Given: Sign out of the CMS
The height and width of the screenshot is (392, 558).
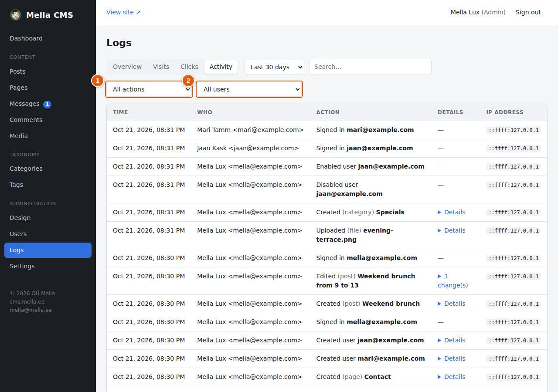Looking at the screenshot, I should pyautogui.click(x=528, y=12).
